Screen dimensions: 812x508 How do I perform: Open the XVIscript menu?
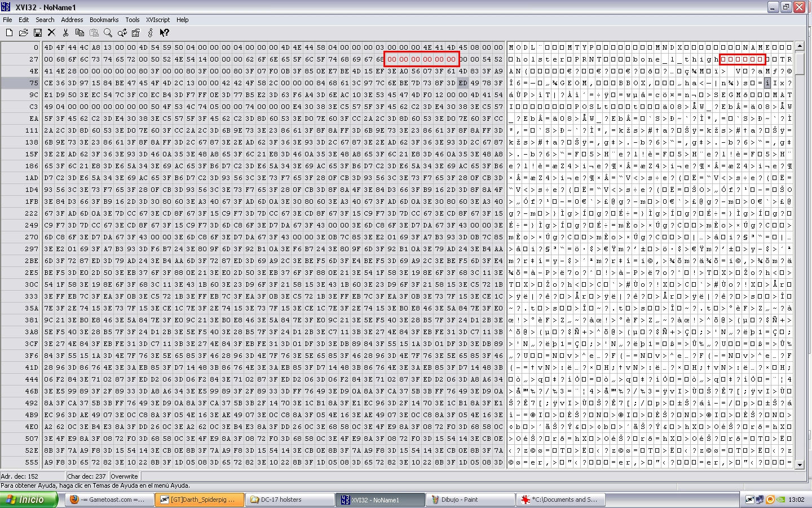[x=158, y=20]
